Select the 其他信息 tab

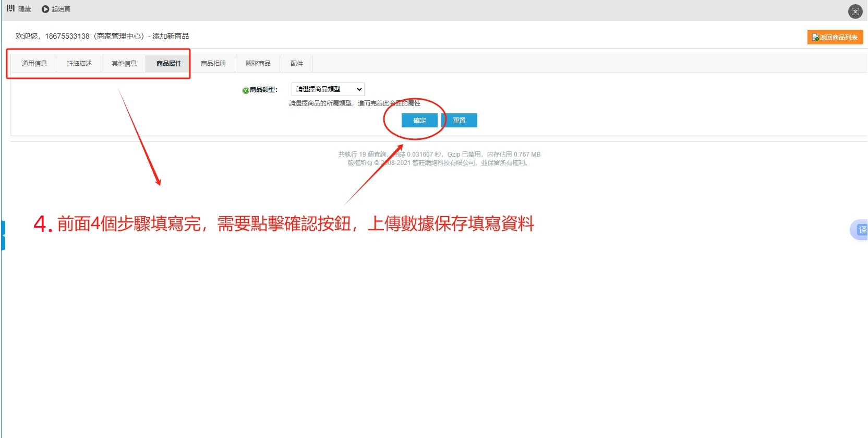[x=124, y=64]
